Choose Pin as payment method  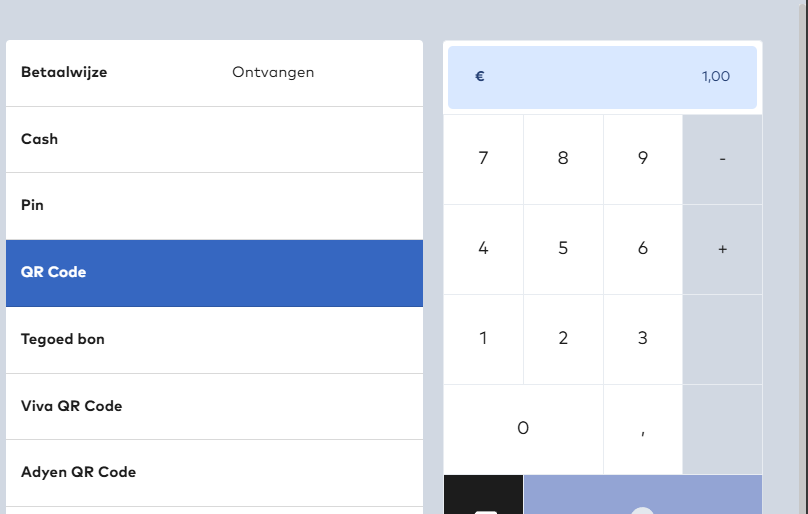[214, 206]
